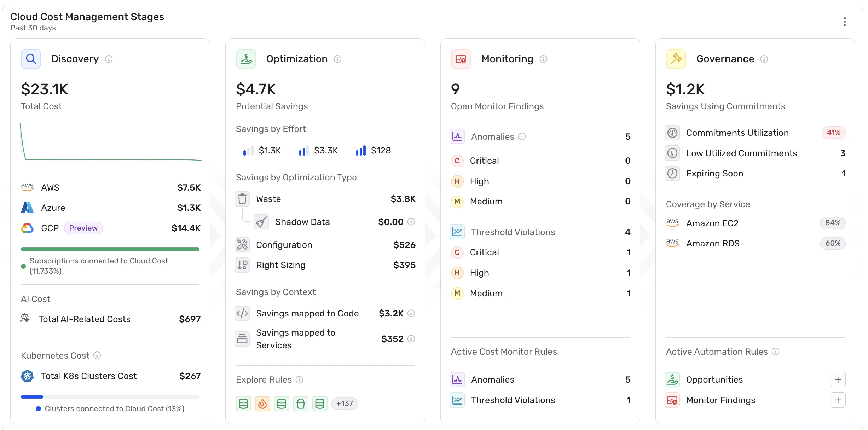Show info beside Anomalies in findings
The image size is (868, 430).
[522, 136]
